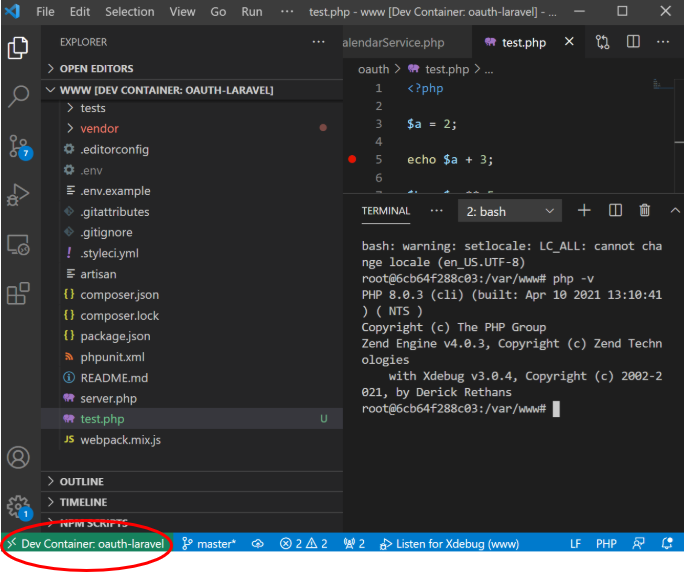This screenshot has width=685, height=572.
Task: Open Remote Explorer view icon
Action: click(18, 245)
